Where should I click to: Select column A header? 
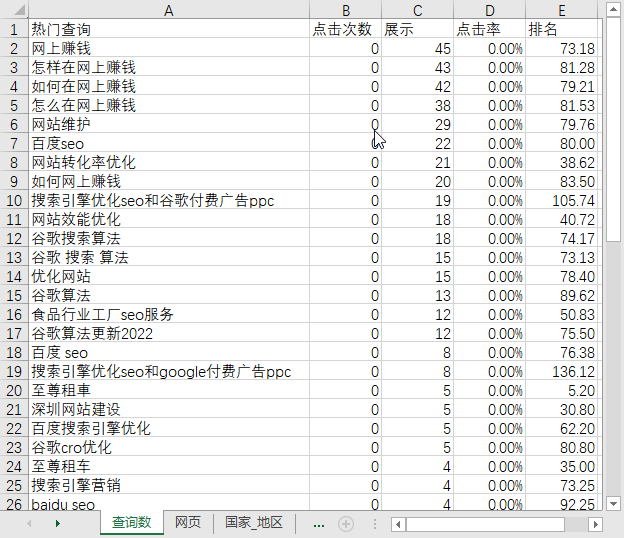point(169,10)
